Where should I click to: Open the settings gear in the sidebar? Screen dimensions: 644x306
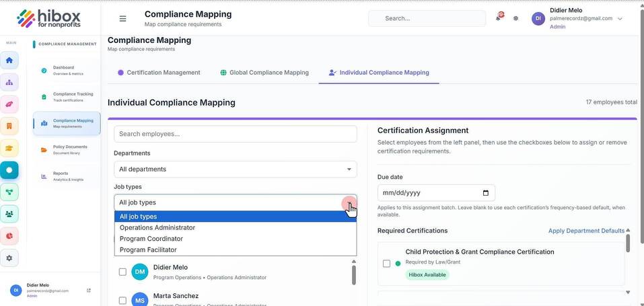coord(9,258)
